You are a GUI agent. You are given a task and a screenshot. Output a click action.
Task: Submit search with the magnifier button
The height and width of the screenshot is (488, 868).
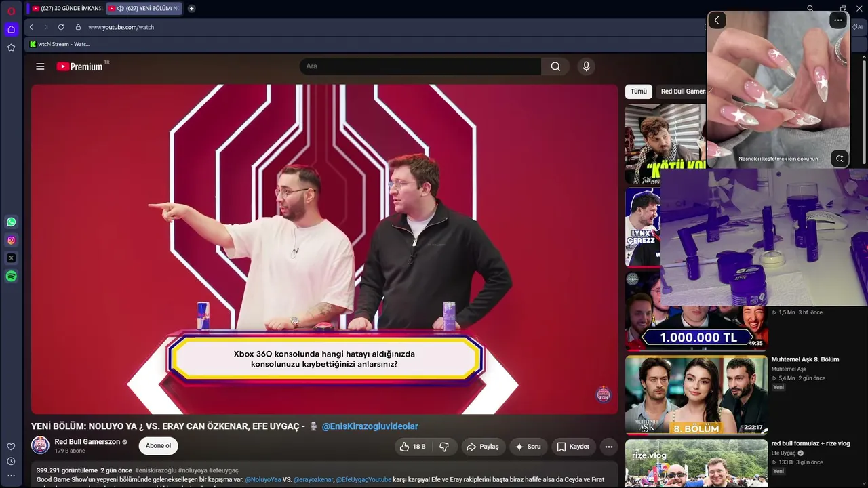point(555,66)
